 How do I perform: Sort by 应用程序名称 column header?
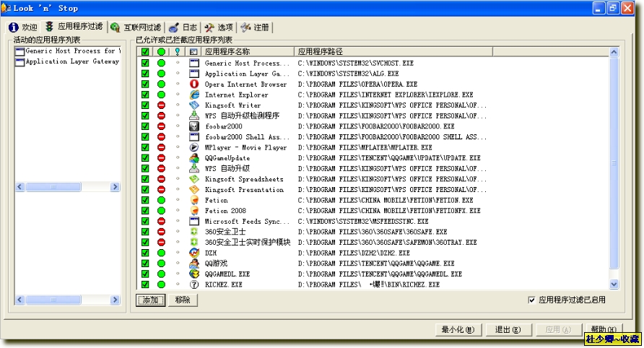click(x=247, y=52)
